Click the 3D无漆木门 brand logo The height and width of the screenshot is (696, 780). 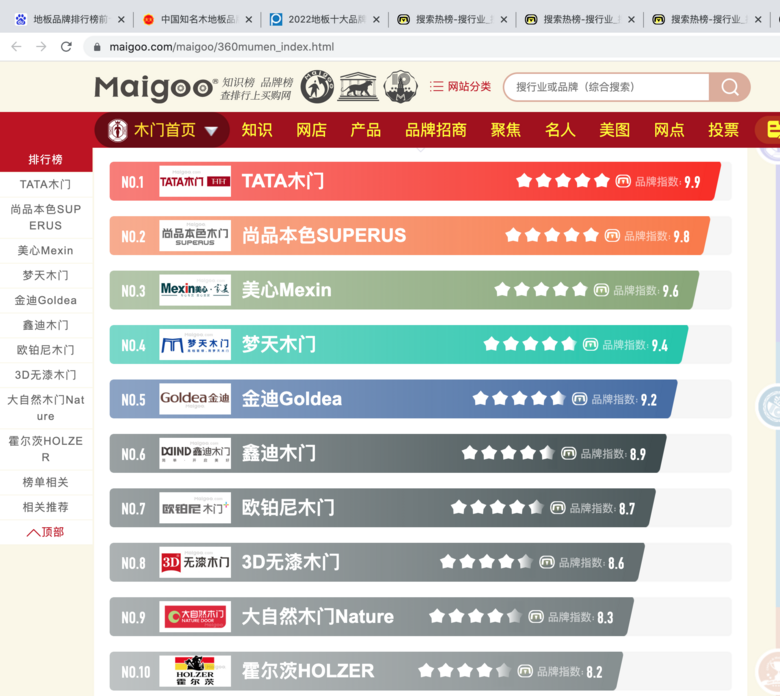tap(195, 562)
